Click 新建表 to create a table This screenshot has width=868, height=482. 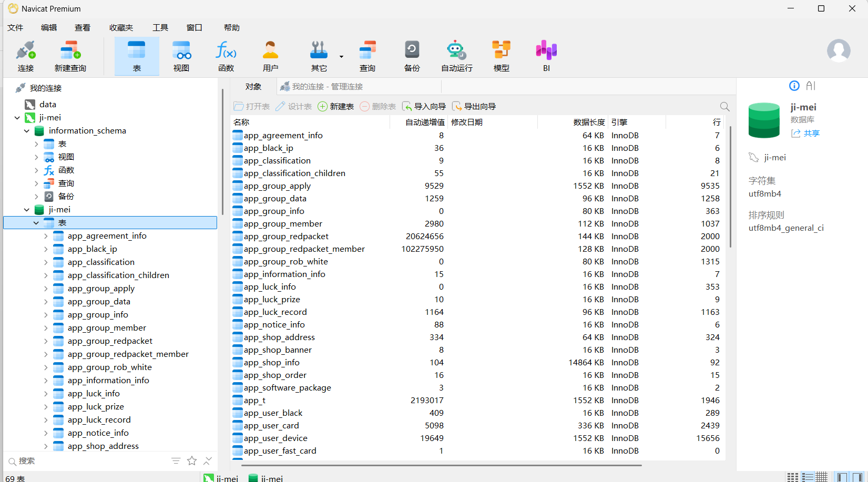[x=336, y=106]
